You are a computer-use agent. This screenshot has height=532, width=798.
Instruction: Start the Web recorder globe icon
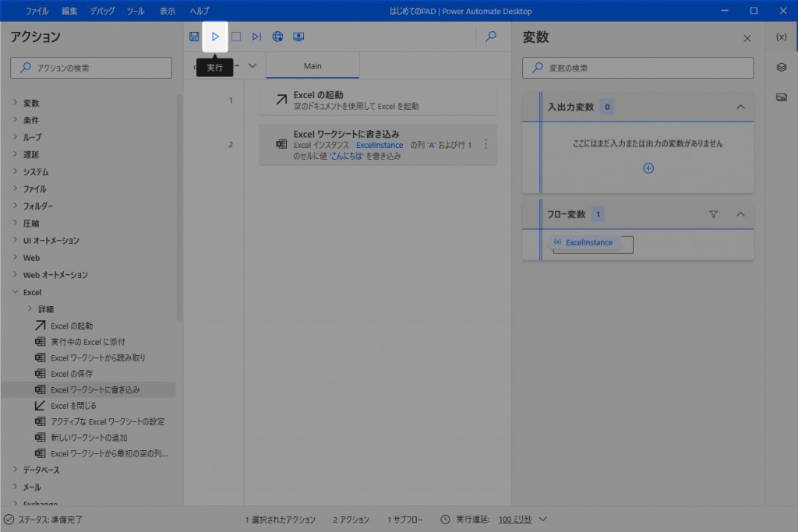(277, 37)
